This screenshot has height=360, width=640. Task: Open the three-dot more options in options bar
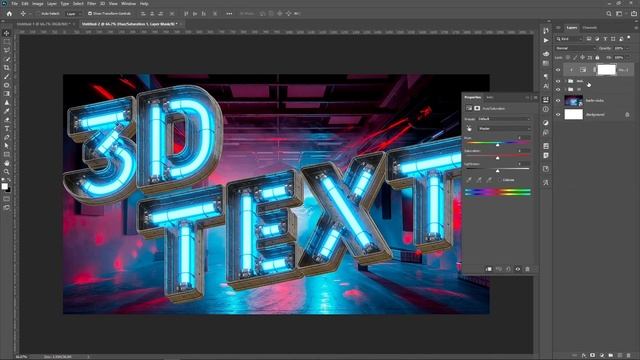(229, 13)
